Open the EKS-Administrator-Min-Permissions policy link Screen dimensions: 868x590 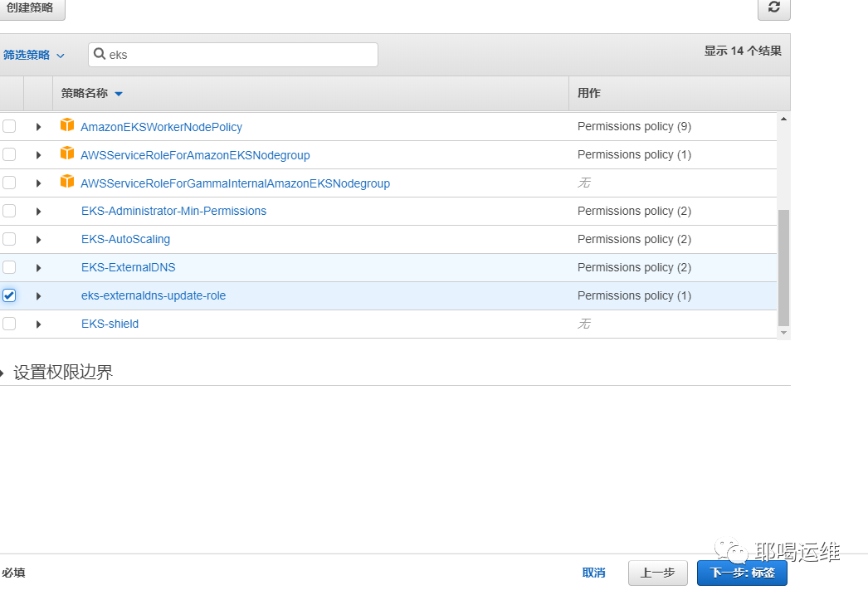(173, 211)
